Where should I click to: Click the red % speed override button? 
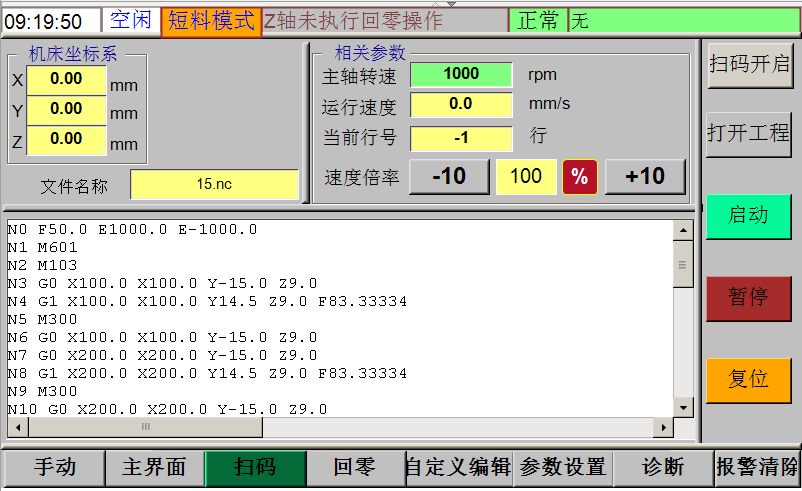[x=579, y=177]
